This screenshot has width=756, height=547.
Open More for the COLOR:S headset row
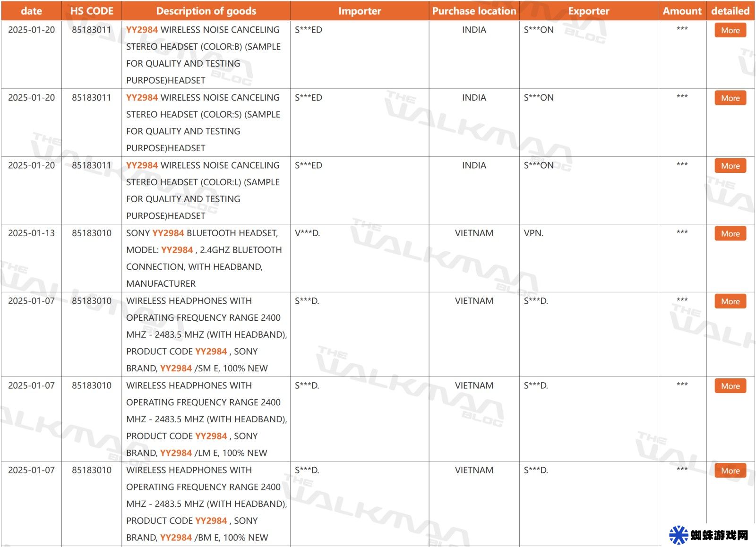pyautogui.click(x=730, y=98)
